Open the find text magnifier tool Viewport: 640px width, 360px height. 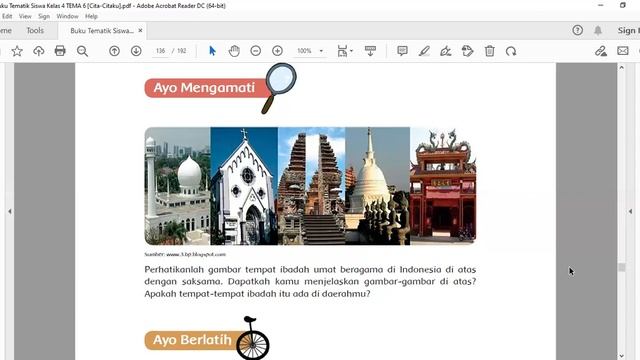click(82, 51)
